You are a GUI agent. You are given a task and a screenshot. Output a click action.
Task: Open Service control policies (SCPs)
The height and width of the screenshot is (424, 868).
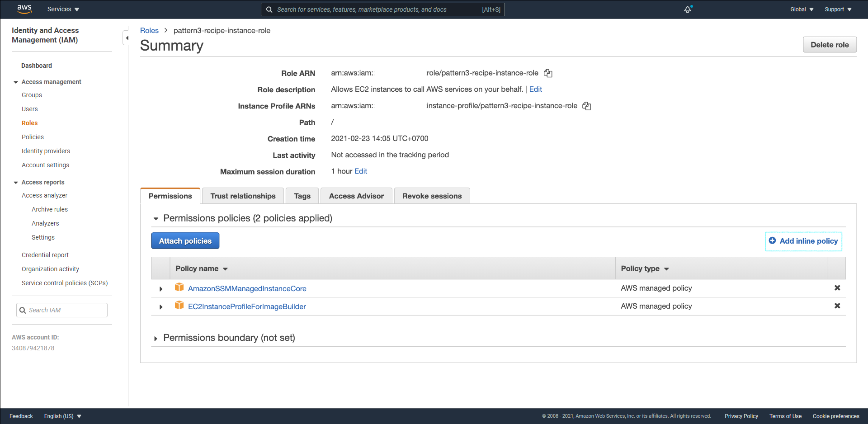[65, 283]
